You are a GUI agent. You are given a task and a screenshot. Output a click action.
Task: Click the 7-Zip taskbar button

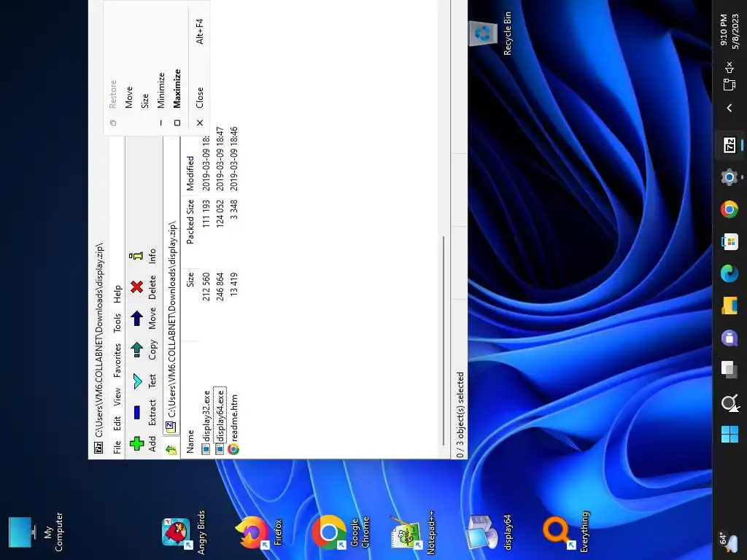tap(729, 145)
